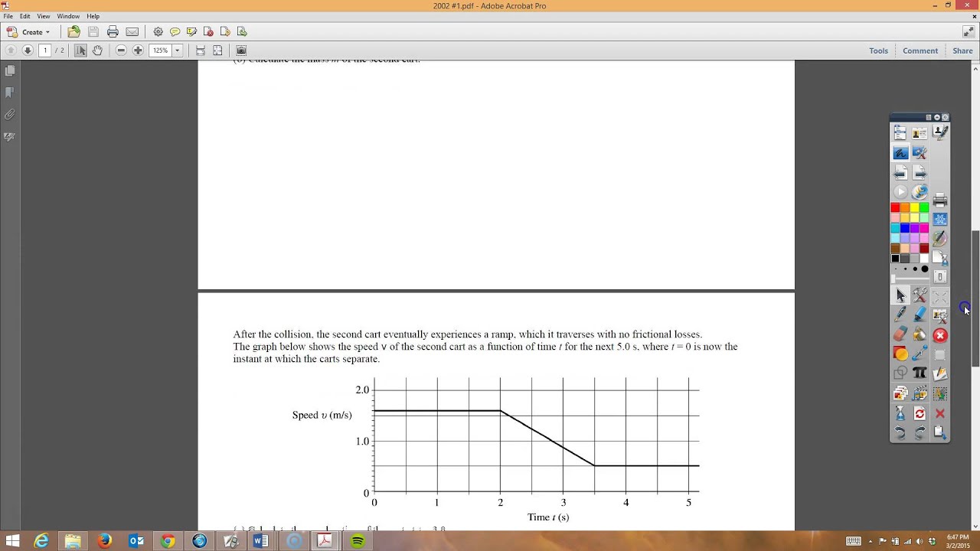Choose the highlighter marker in palette
980x551 pixels.
[920, 315]
